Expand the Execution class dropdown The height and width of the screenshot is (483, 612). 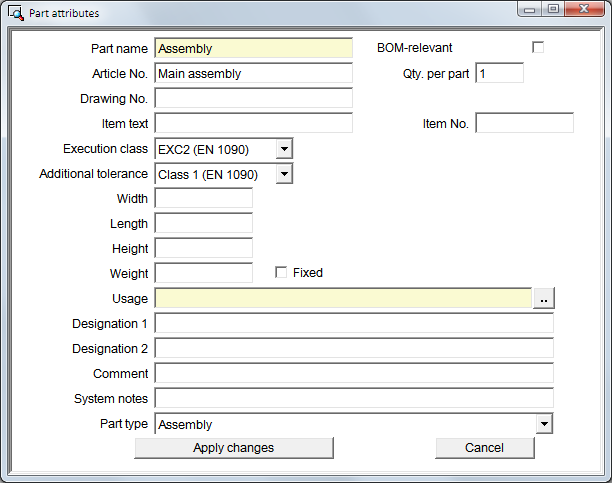[x=284, y=149]
